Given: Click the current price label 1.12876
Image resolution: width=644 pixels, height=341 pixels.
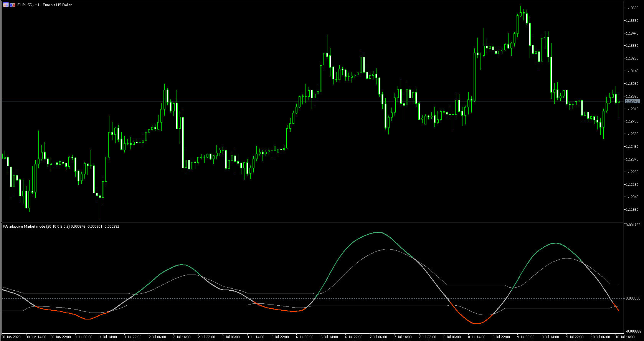Looking at the screenshot, I should click(632, 101).
